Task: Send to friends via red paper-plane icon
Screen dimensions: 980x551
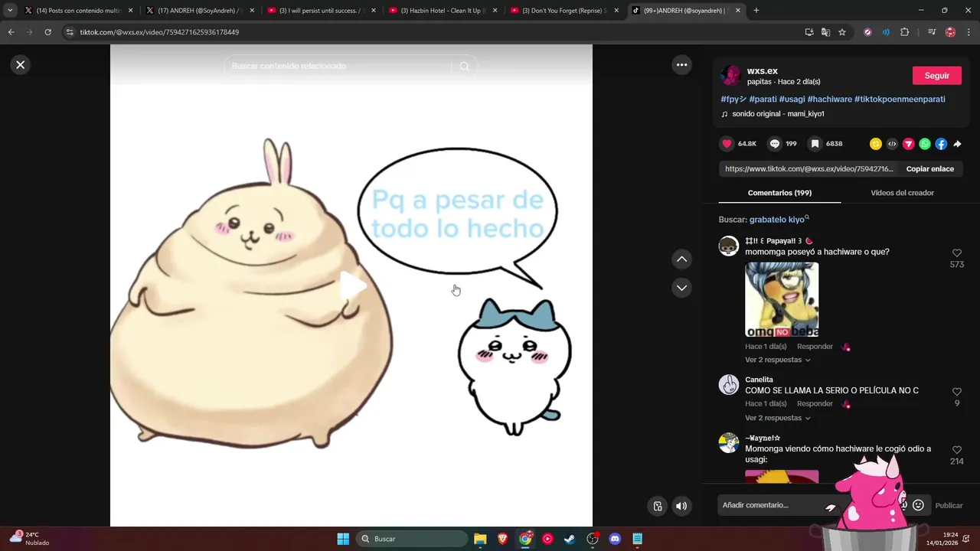Action: pos(909,144)
